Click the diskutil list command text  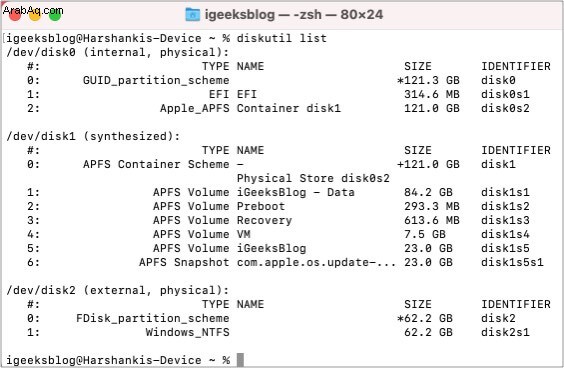click(282, 38)
